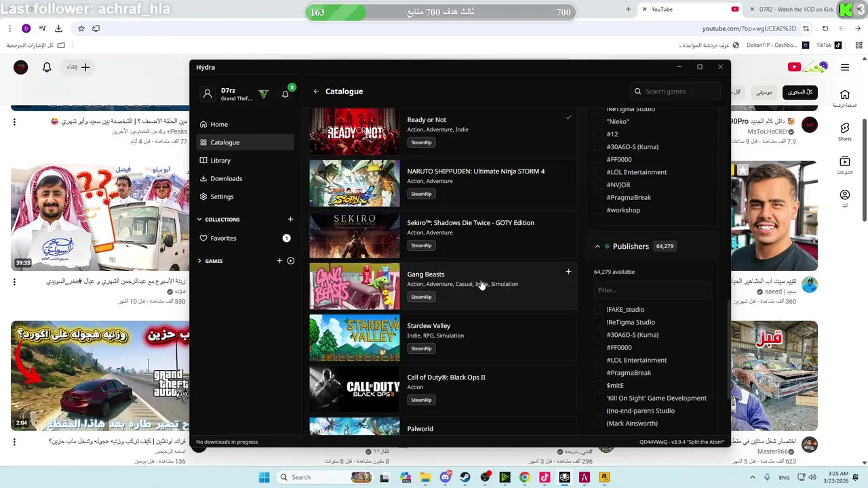This screenshot has width=868, height=488.
Task: Click the follower goal progress bar overlay
Action: click(x=441, y=12)
